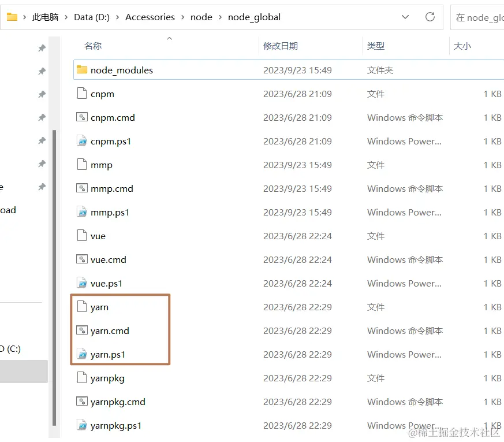Select the yarnpkg.ps1 file name
The image size is (504, 442).
(x=116, y=426)
